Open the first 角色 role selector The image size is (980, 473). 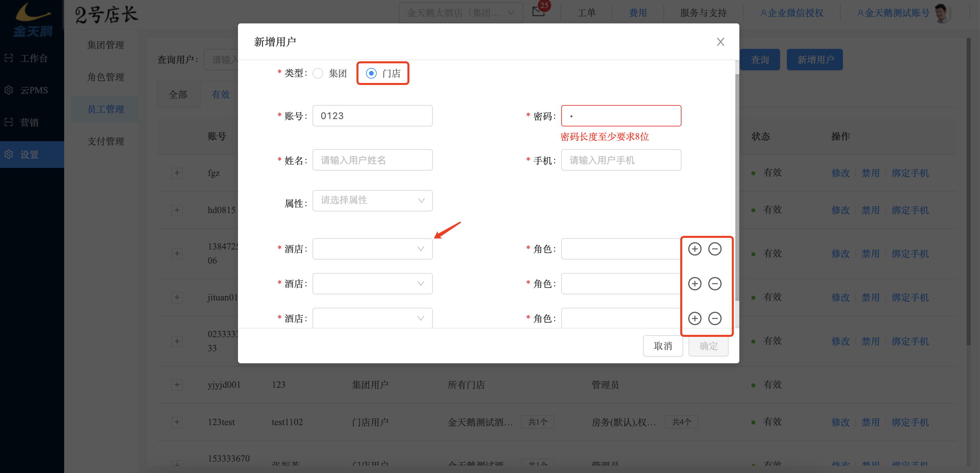[x=621, y=249]
